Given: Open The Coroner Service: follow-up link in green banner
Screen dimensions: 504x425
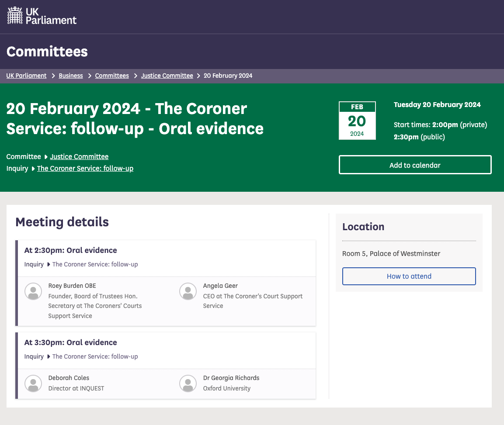Looking at the screenshot, I should 85,168.
